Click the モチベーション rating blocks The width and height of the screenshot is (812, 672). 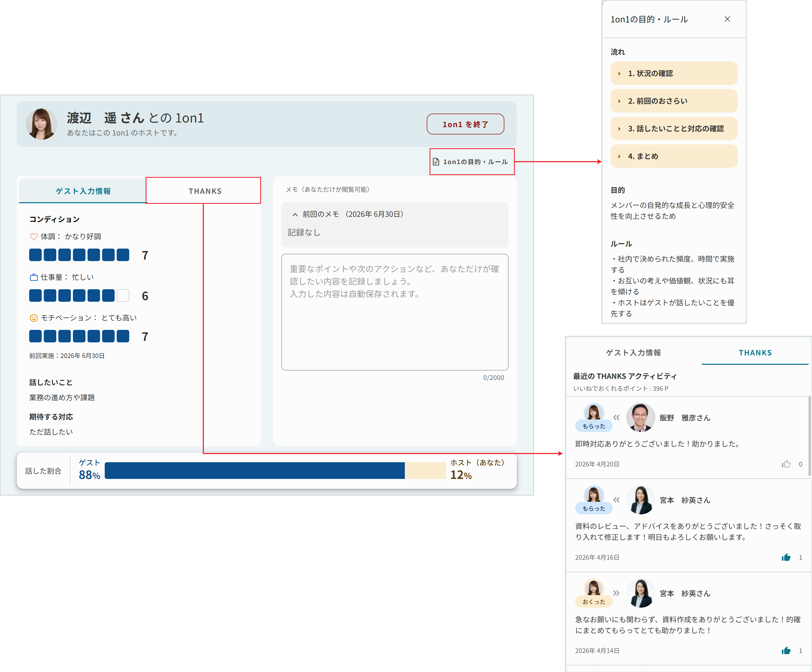point(79,336)
